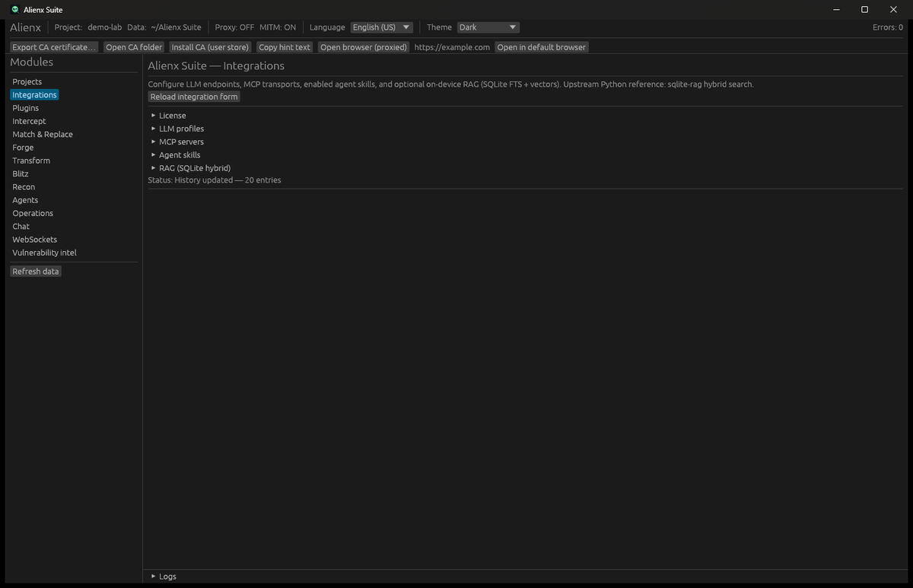
Task: Click the Reload integration form button
Action: tap(194, 97)
